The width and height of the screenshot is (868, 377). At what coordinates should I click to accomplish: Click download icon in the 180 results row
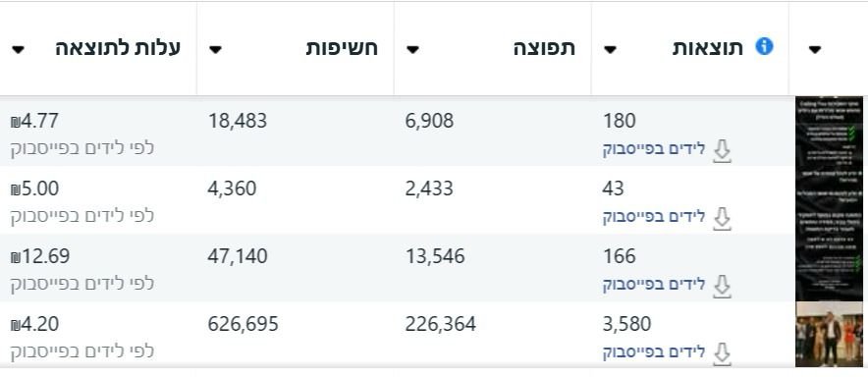tap(722, 152)
